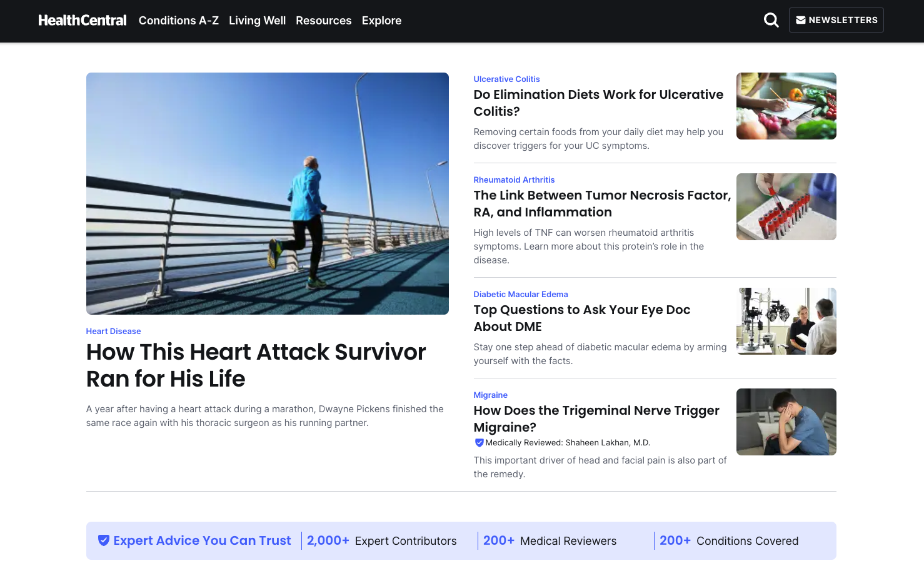The height and width of the screenshot is (573, 924).
Task: Open the heart attack survivor headline
Action: pyautogui.click(x=255, y=365)
